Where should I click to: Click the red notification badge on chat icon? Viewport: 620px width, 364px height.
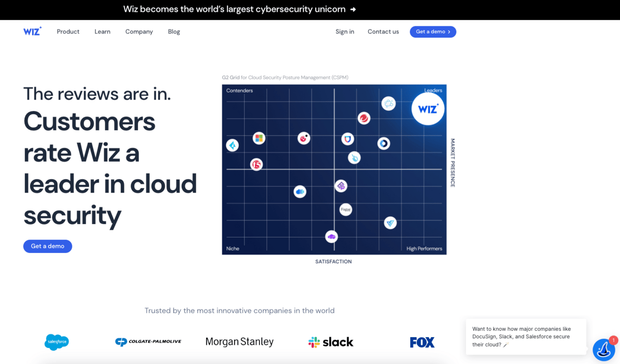[x=613, y=340]
